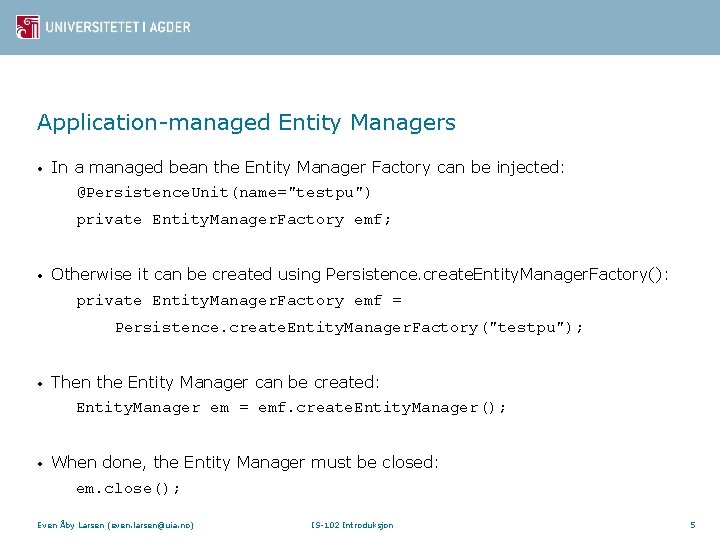The image size is (720, 540).
Task: Select the slide title Application-managed Entity Managers
Action: [x=246, y=123]
